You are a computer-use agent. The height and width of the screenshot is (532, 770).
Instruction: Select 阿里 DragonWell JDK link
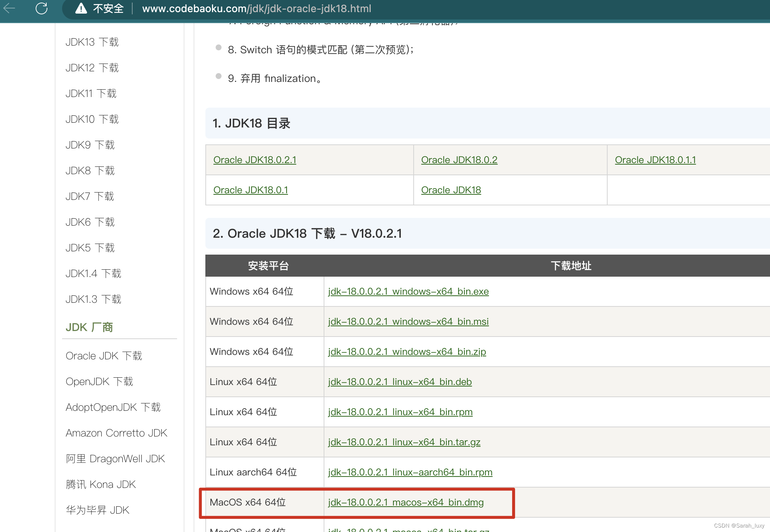115,459
